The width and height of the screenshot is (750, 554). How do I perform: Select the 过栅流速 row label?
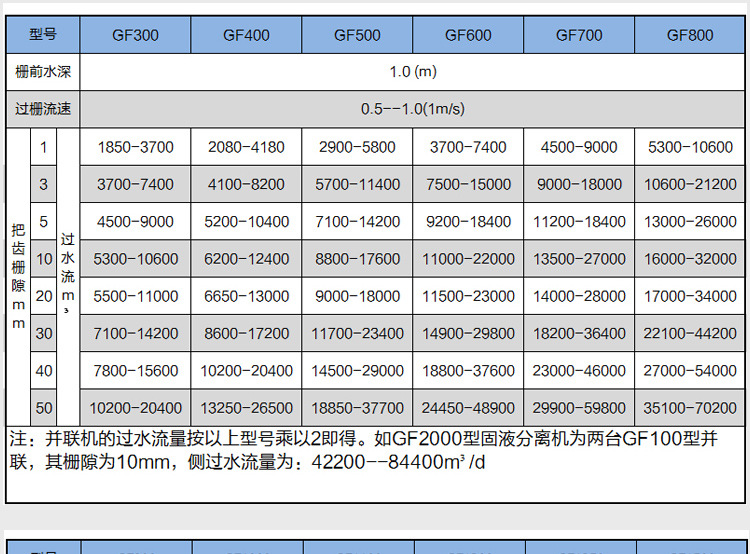pyautogui.click(x=43, y=109)
